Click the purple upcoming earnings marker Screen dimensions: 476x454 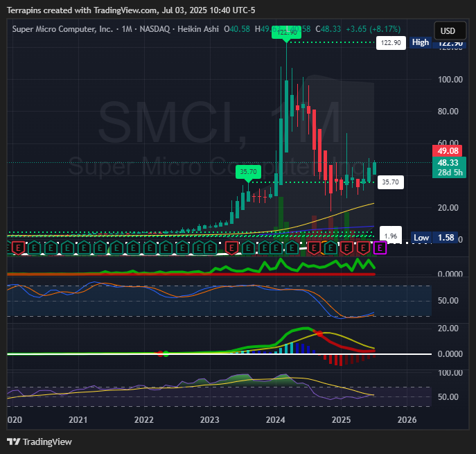coord(380,248)
